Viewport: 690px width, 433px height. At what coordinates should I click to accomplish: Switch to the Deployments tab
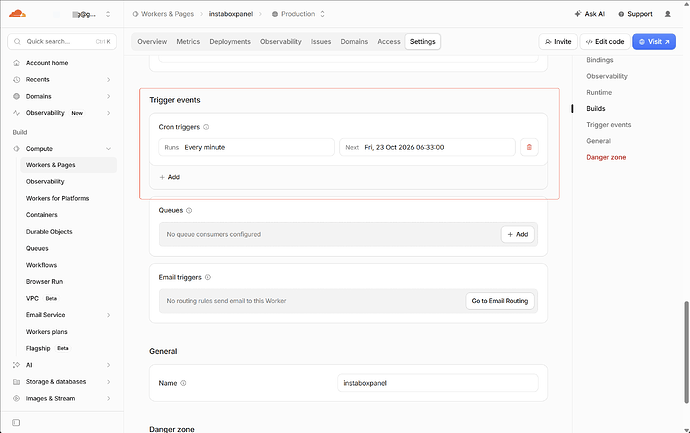click(230, 41)
